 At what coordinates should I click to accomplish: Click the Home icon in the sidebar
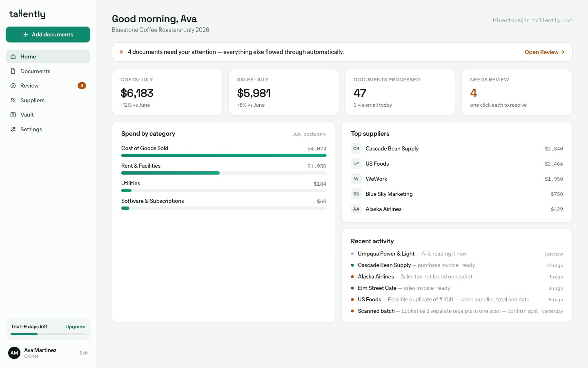(13, 57)
